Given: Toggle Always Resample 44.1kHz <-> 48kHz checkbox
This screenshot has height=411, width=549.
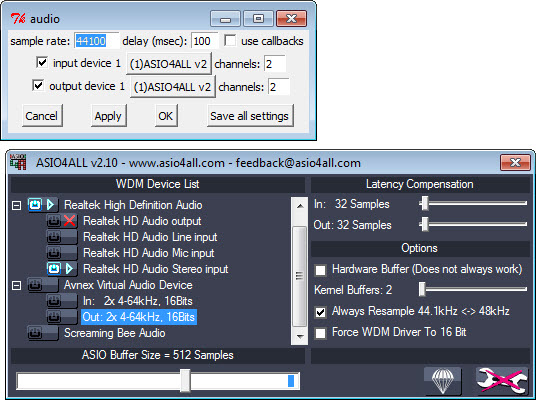Looking at the screenshot, I should [320, 312].
